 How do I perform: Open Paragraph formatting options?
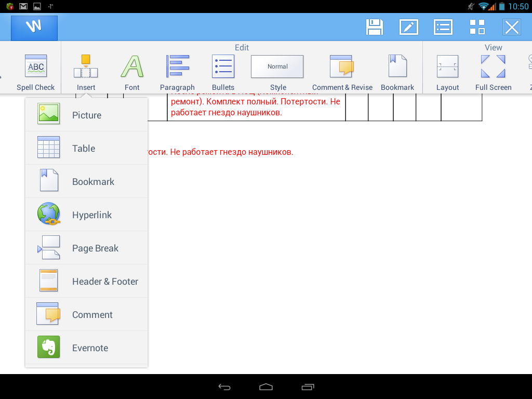point(177,72)
